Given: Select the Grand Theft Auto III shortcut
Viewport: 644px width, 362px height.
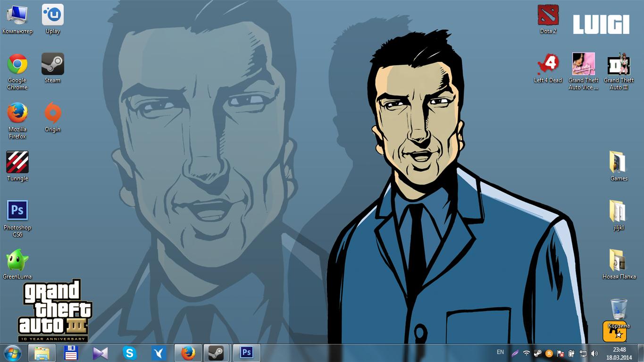Looking at the screenshot, I should coord(619,72).
